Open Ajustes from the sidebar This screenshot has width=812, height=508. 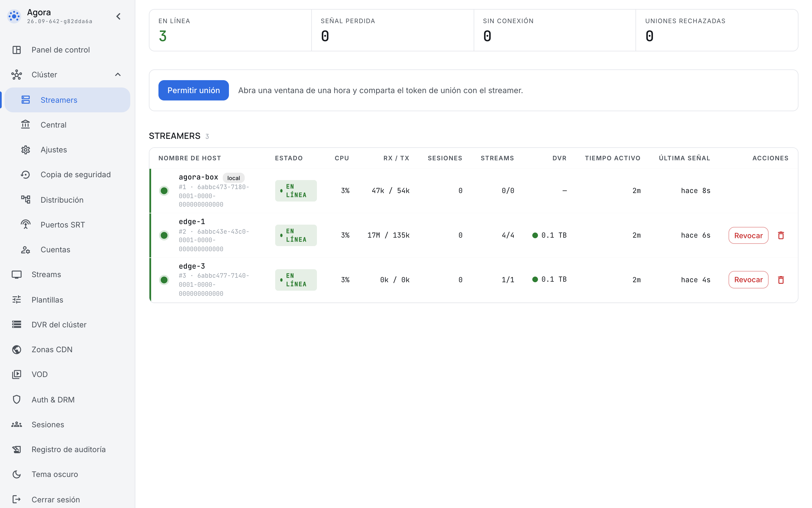(x=67, y=150)
